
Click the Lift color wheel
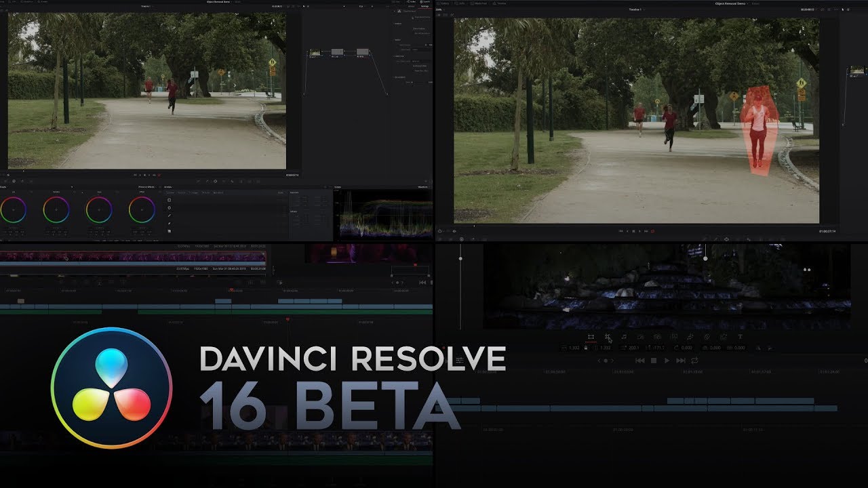point(14,210)
